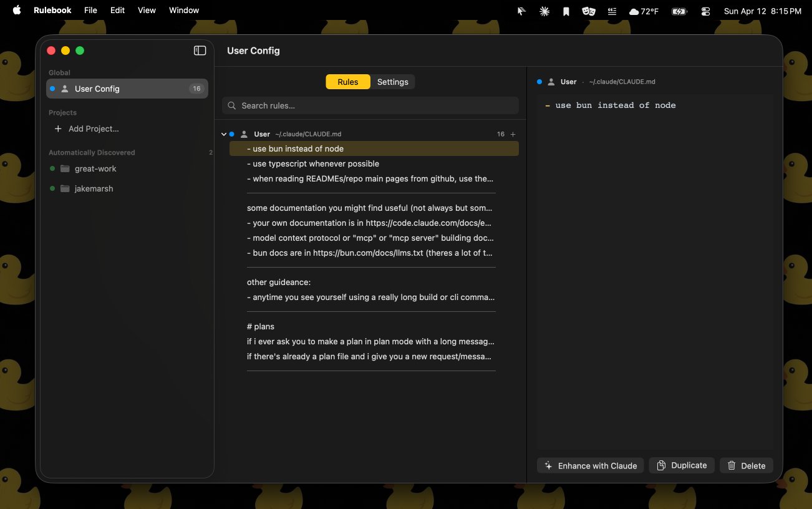Select the '# plans' heading line
Image resolution: width=812 pixels, height=509 pixels.
coord(374,326)
